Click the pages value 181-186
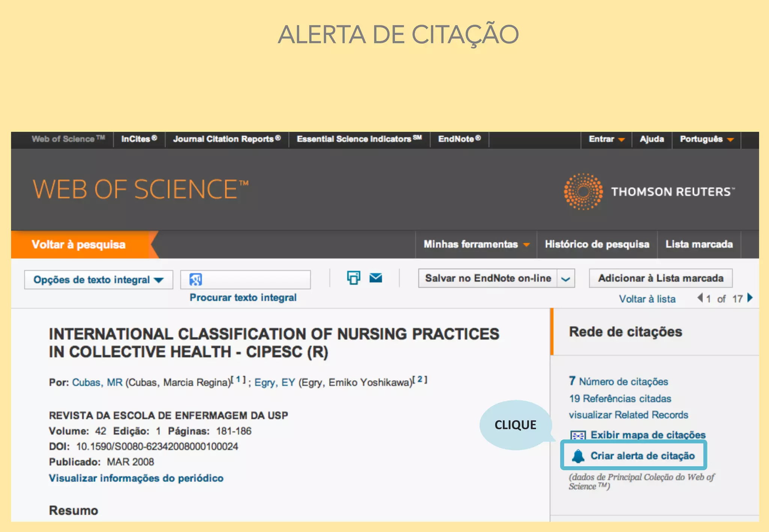The image size is (769, 532). tap(234, 431)
